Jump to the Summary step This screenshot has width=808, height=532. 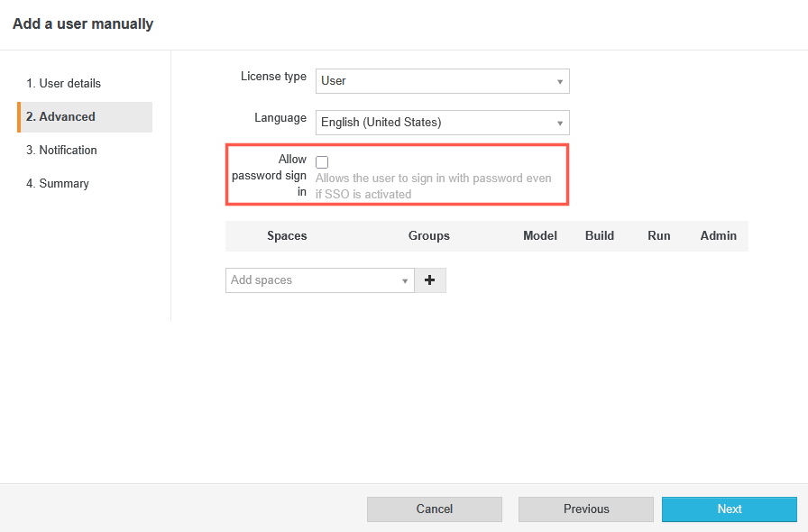58,184
